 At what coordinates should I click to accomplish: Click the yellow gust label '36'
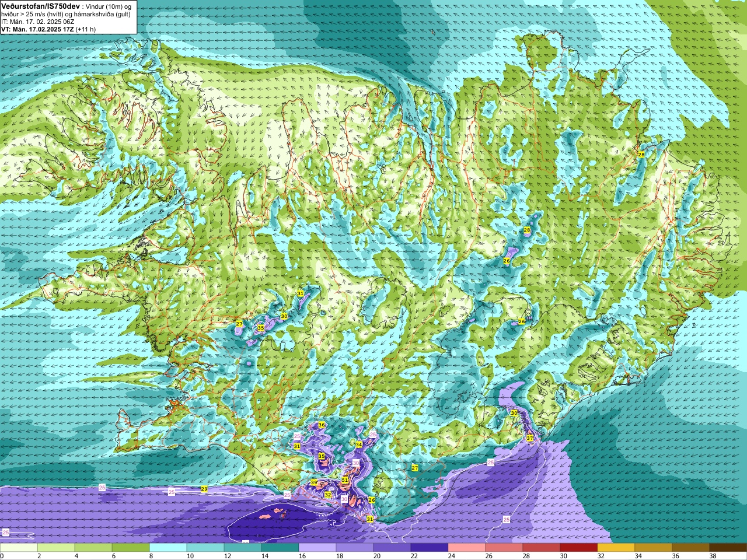coord(321,425)
